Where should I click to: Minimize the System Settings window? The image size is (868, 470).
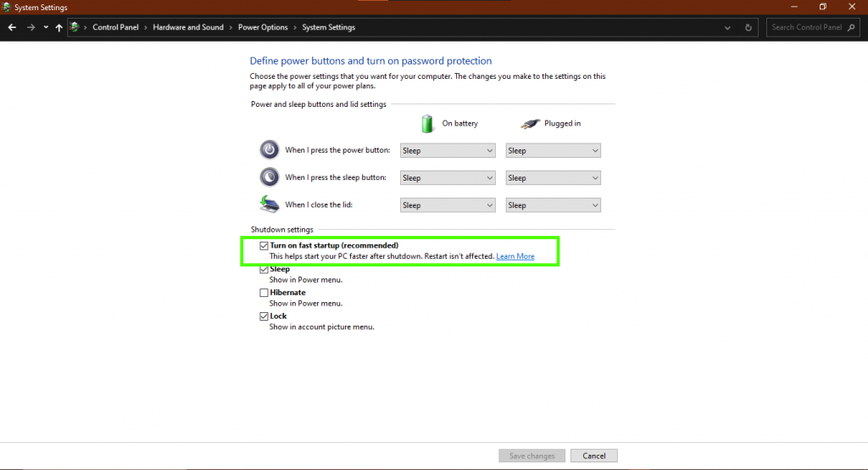(x=794, y=7)
